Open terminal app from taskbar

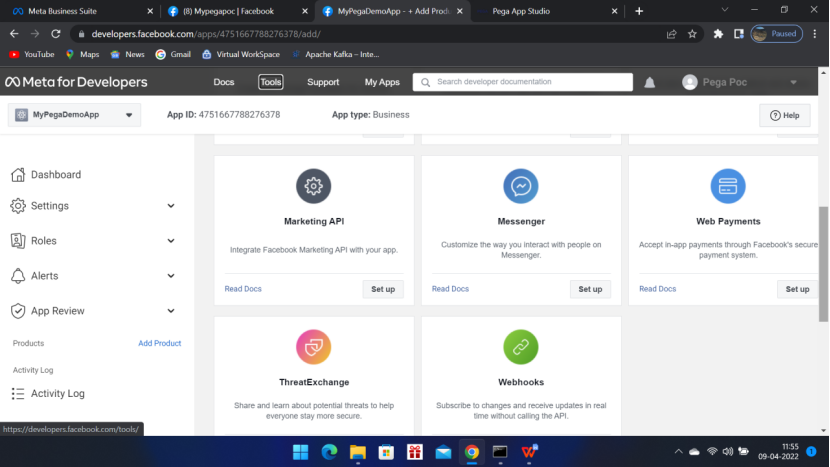pos(500,452)
